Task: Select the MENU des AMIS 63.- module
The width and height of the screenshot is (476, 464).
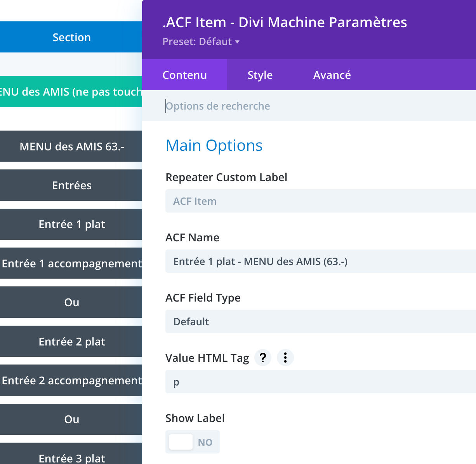Action: coord(71,147)
